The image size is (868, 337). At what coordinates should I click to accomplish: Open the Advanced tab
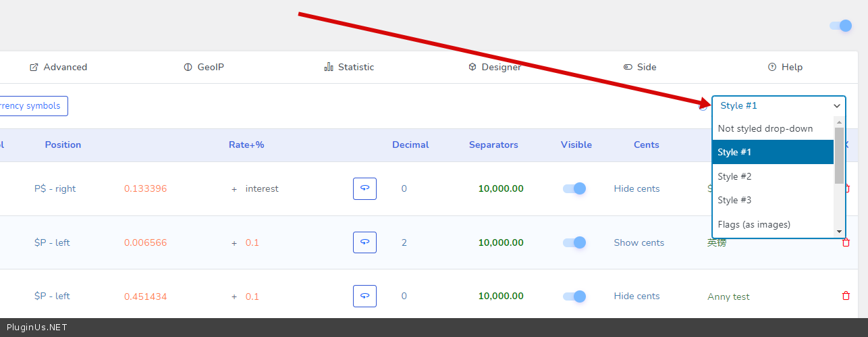click(x=59, y=67)
